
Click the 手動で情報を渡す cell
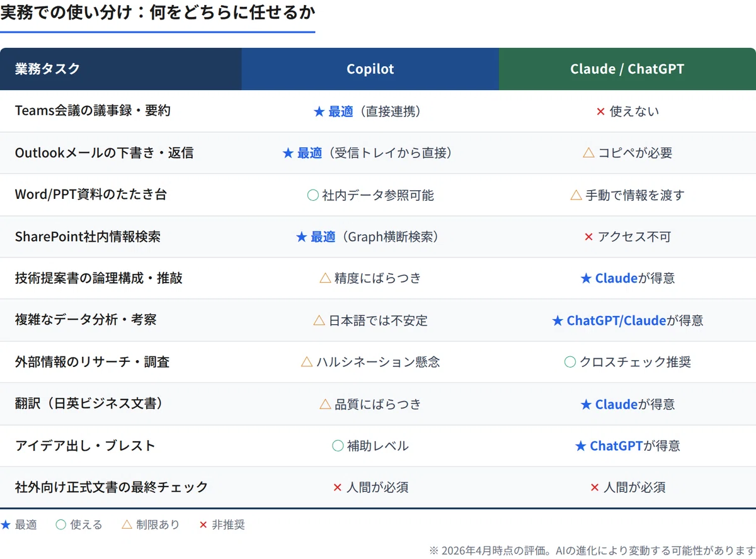(627, 195)
